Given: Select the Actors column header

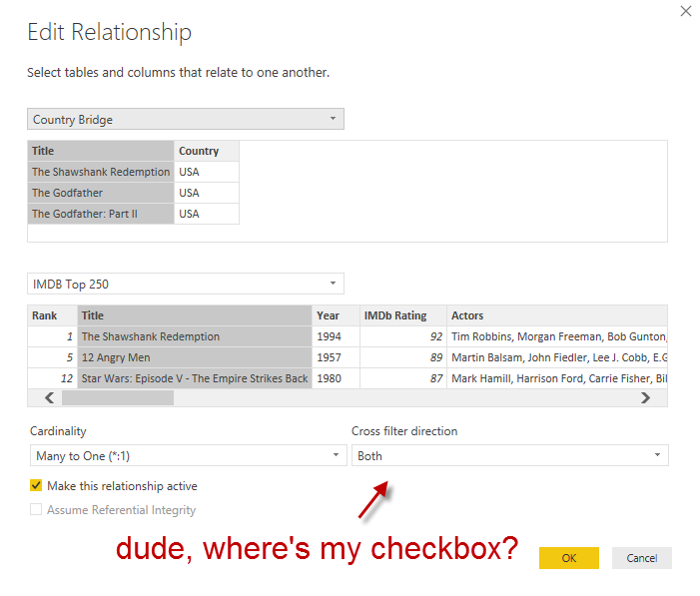Looking at the screenshot, I should (556, 315).
